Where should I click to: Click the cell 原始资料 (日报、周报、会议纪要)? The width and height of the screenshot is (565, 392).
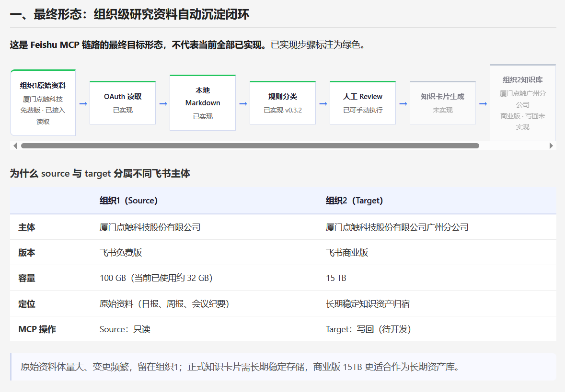click(164, 304)
